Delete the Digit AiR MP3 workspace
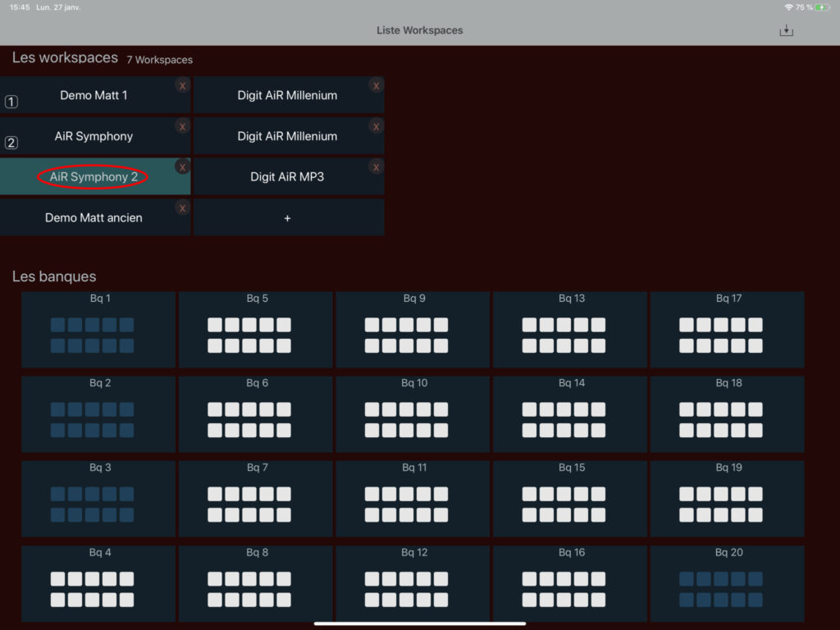 (x=376, y=167)
